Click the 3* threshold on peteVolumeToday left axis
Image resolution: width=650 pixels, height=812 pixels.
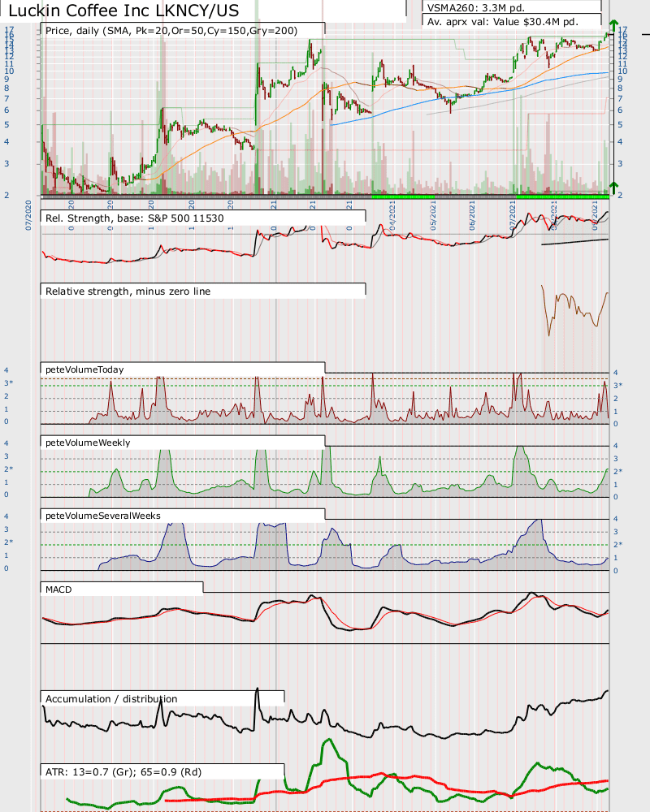click(8, 382)
